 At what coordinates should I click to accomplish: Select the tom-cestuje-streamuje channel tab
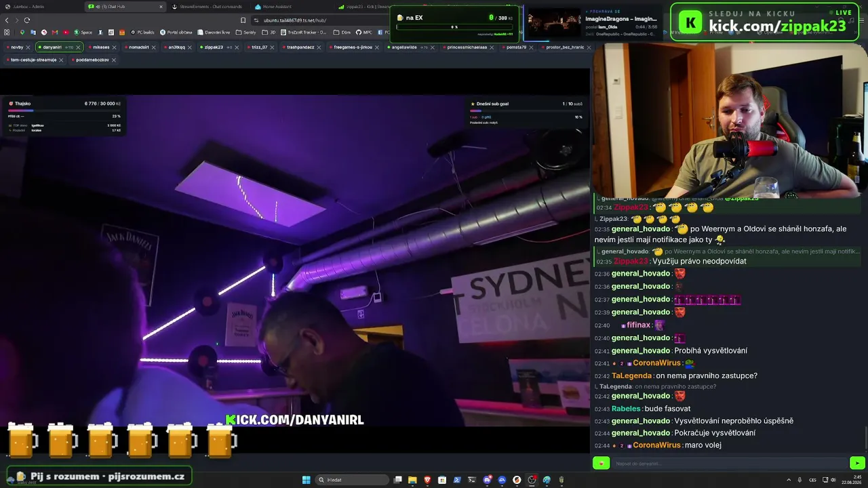(x=34, y=60)
